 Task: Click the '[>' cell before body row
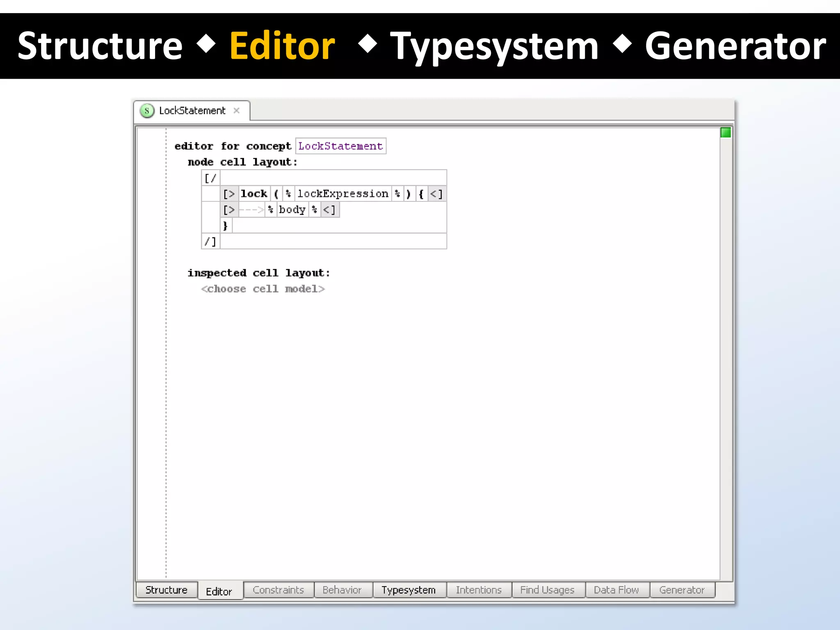click(x=229, y=210)
